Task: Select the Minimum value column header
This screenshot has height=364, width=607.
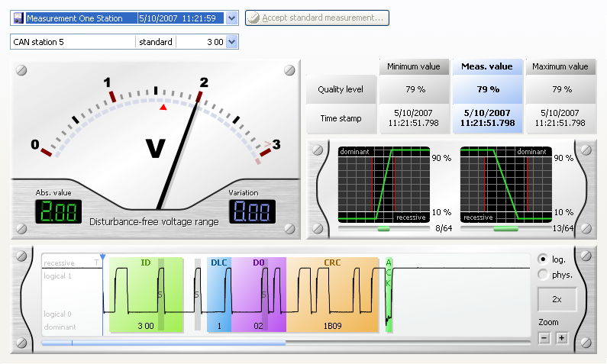Action: [x=412, y=67]
